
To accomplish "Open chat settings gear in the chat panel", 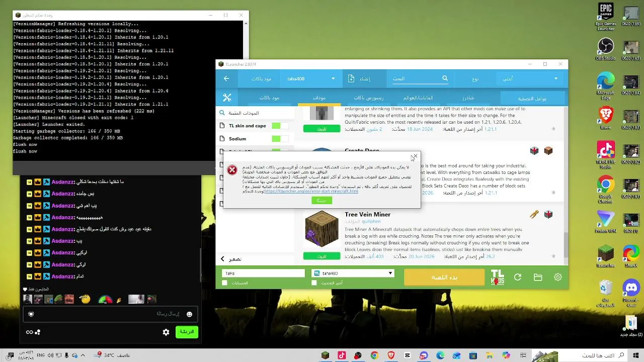I will click(x=166, y=332).
